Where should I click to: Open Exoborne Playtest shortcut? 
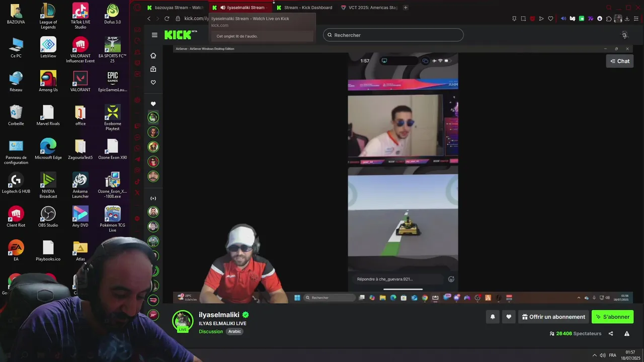tap(113, 118)
